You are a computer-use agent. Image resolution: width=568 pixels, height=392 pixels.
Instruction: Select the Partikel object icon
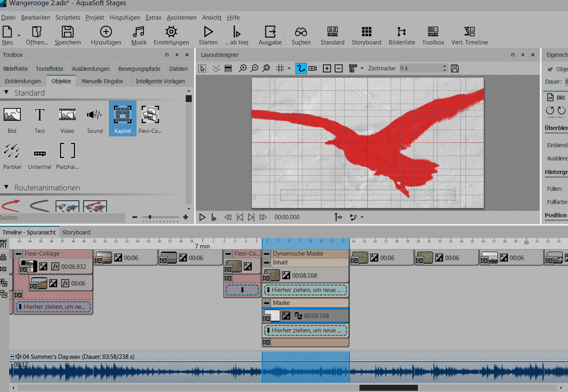coord(12,151)
